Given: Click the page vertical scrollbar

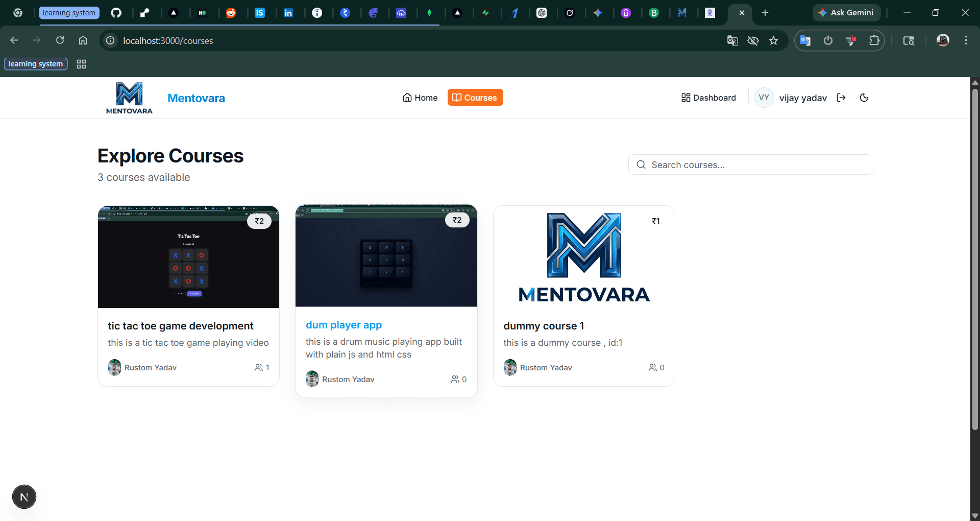Looking at the screenshot, I should pos(975,259).
